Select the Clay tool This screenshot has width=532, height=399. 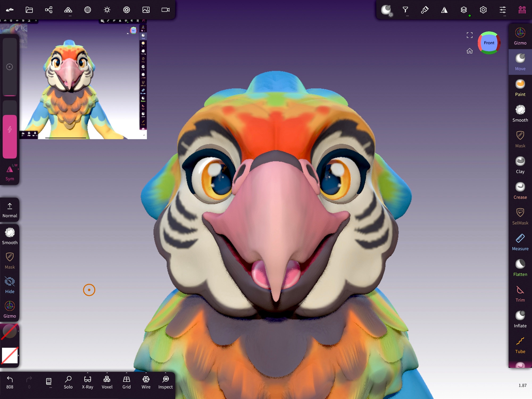pyautogui.click(x=520, y=165)
